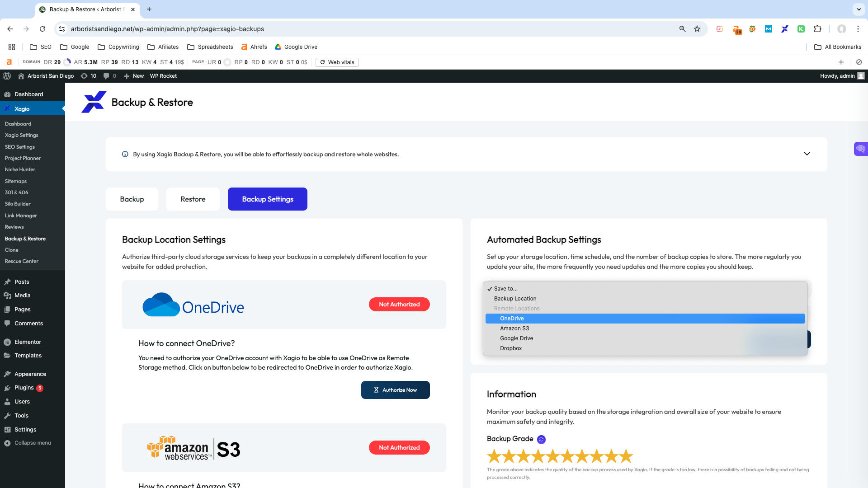Open Niche Hunter in sidebar
Image resolution: width=868 pixels, height=488 pixels.
coord(20,169)
